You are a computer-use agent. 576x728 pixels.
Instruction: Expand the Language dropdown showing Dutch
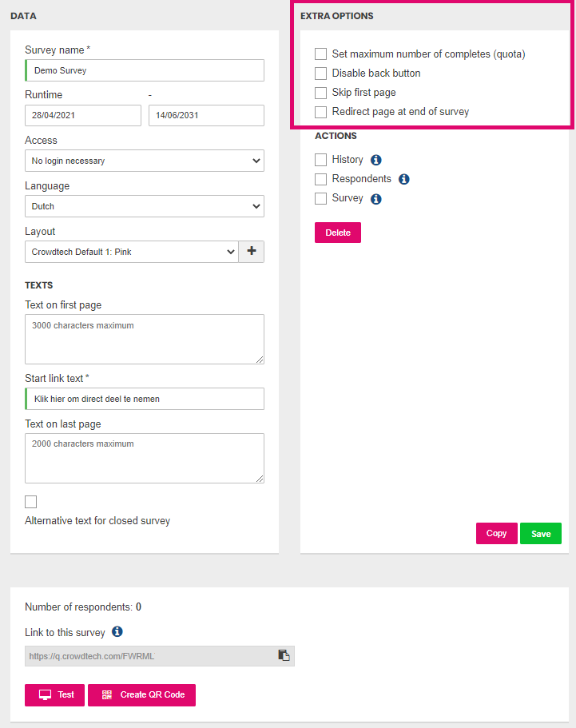[145, 206]
